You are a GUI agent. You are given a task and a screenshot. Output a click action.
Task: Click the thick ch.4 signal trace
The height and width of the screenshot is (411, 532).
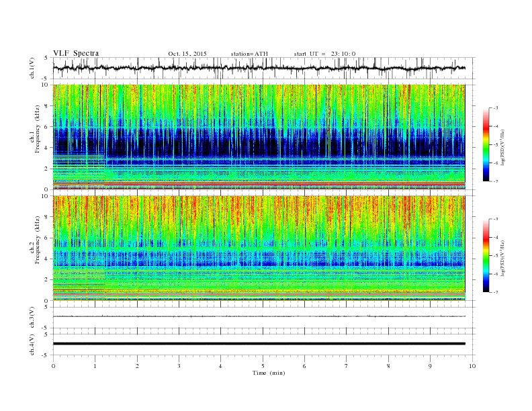(x=259, y=344)
